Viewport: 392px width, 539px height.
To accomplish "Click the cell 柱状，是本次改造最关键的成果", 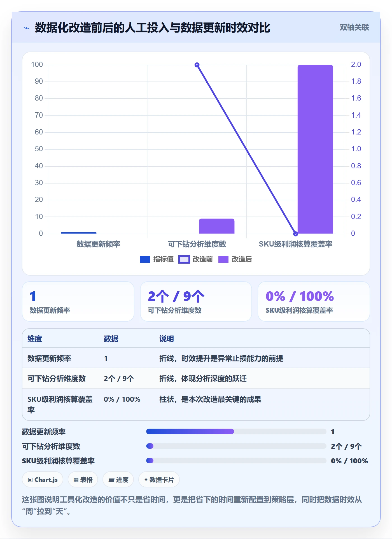I will tap(210, 399).
